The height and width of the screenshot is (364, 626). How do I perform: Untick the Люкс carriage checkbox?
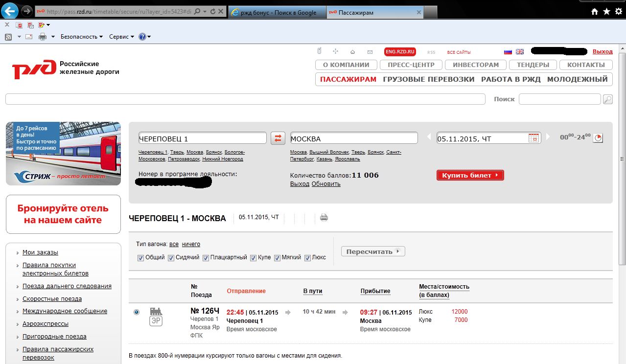307,258
